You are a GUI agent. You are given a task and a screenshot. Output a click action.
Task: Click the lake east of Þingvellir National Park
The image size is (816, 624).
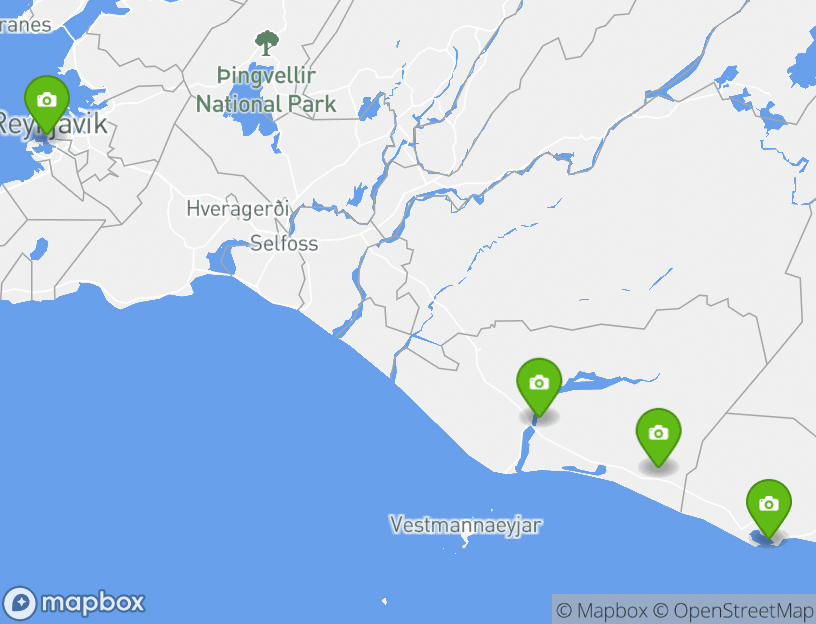[x=371, y=107]
